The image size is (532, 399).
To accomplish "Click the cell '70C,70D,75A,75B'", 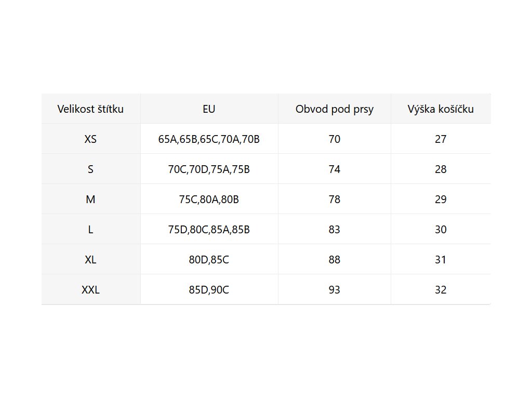I will (x=209, y=169).
